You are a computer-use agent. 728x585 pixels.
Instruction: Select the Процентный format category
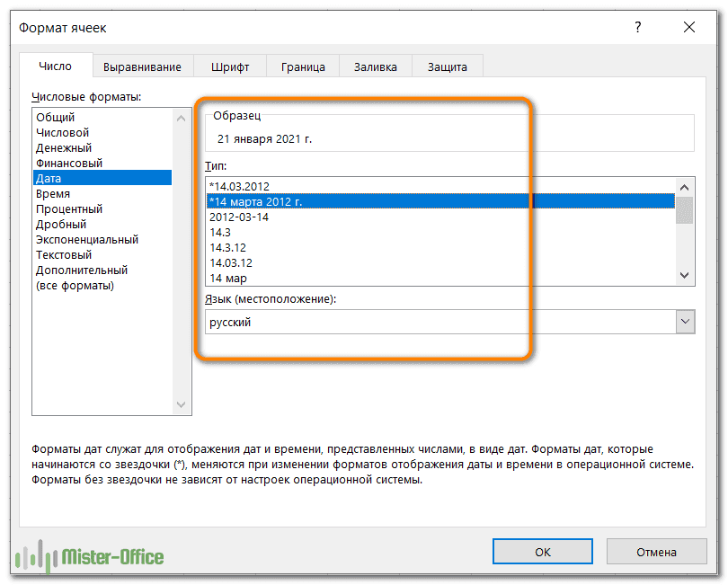[69, 209]
